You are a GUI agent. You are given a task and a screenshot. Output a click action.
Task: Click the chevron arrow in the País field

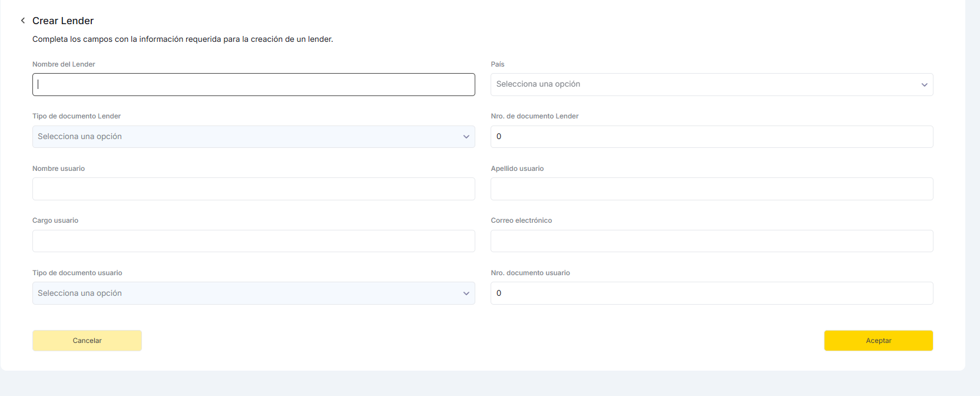pos(924,85)
